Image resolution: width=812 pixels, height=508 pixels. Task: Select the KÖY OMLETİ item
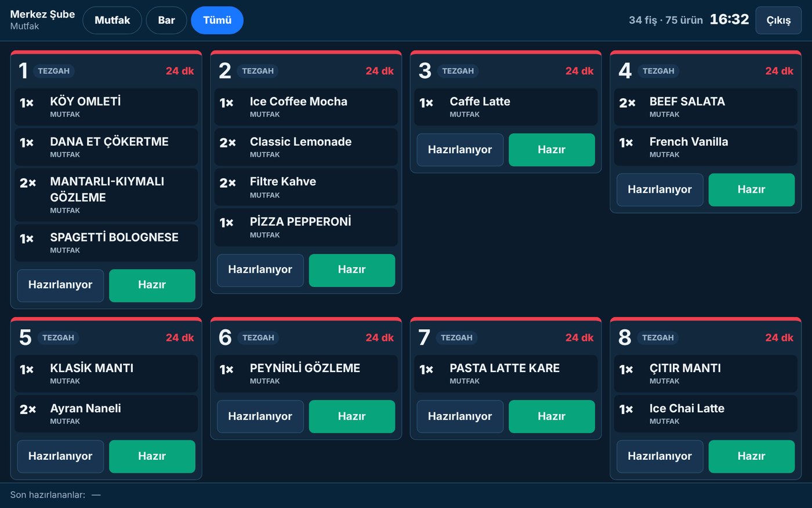click(106, 107)
